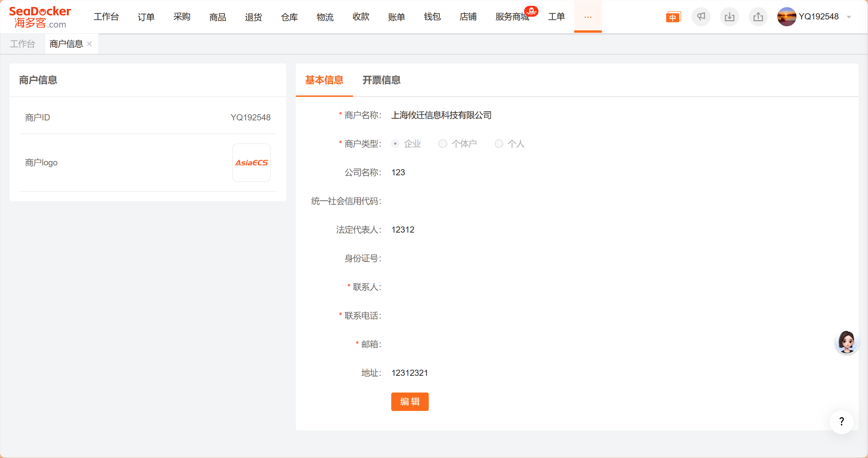868x458 pixels.
Task: Click the question mark help button
Action: pos(841,422)
